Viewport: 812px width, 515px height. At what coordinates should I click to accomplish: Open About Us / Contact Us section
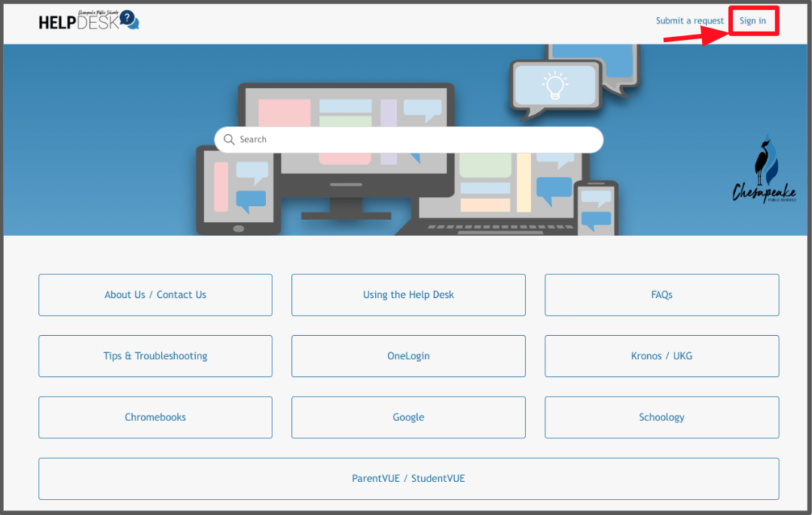coord(155,294)
